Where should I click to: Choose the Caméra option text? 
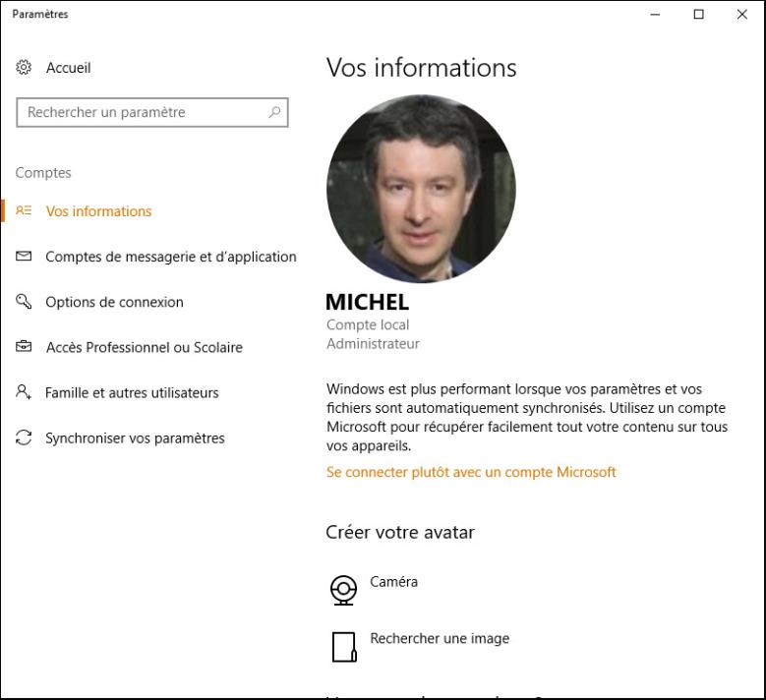click(393, 582)
